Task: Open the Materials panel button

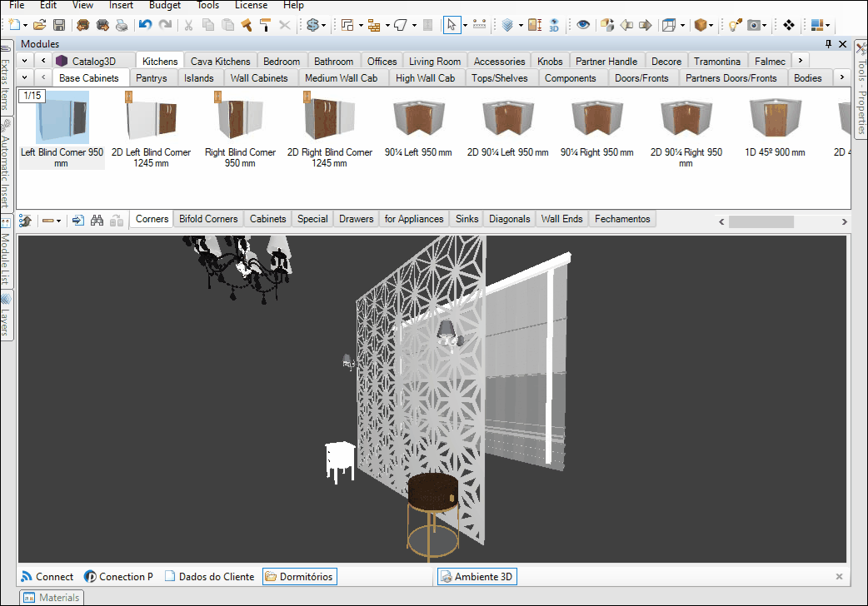Action: click(x=52, y=597)
